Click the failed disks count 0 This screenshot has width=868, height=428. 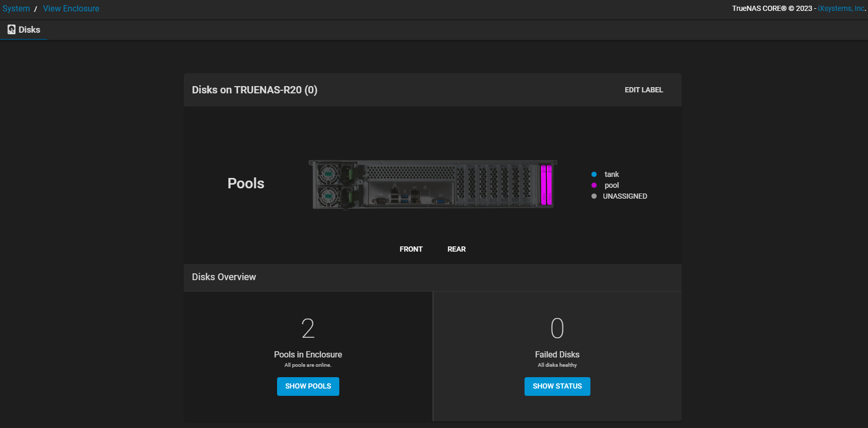pos(557,328)
